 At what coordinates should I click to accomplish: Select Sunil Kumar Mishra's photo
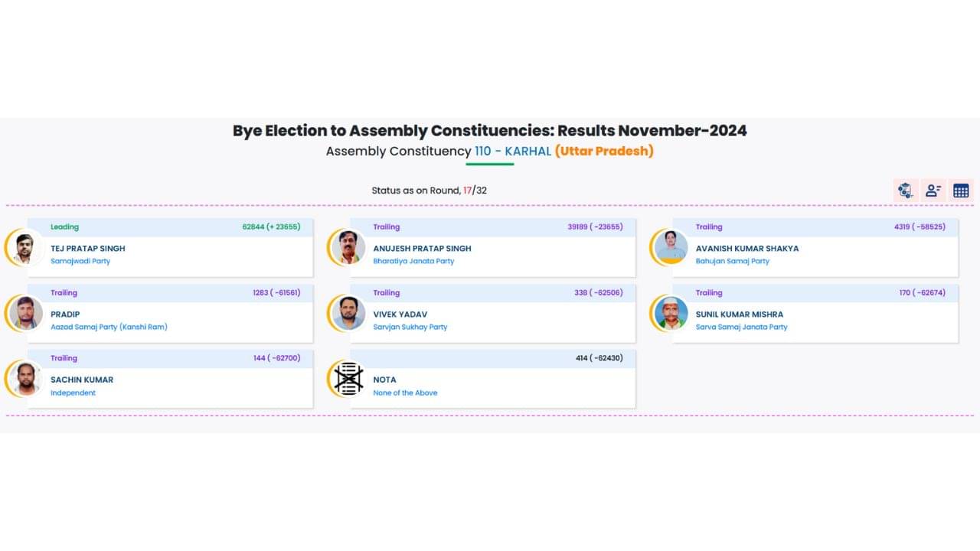click(671, 313)
